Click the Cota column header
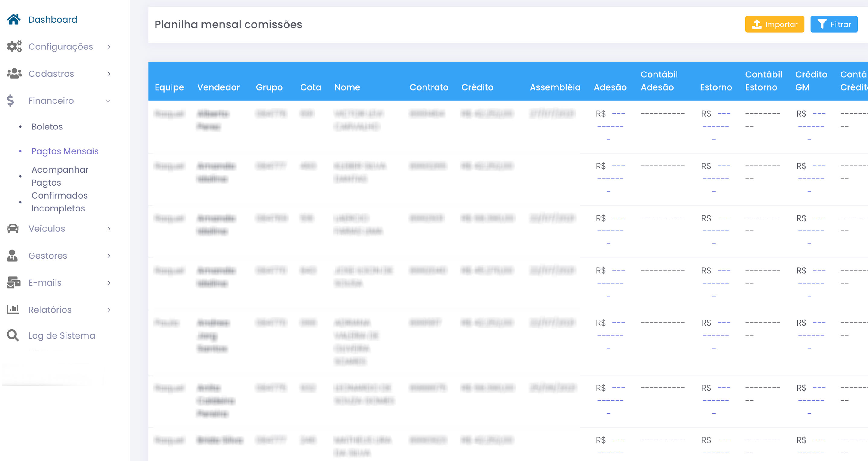 pyautogui.click(x=310, y=87)
